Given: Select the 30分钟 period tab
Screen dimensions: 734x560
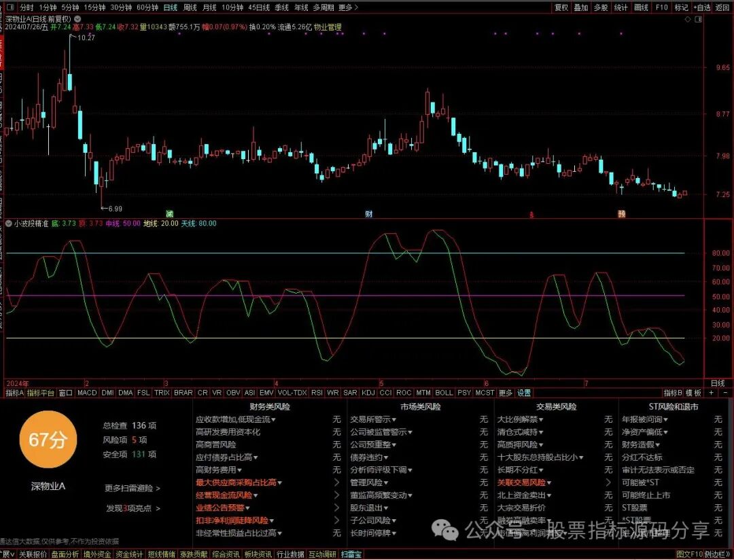Looking at the screenshot, I should pyautogui.click(x=121, y=7).
